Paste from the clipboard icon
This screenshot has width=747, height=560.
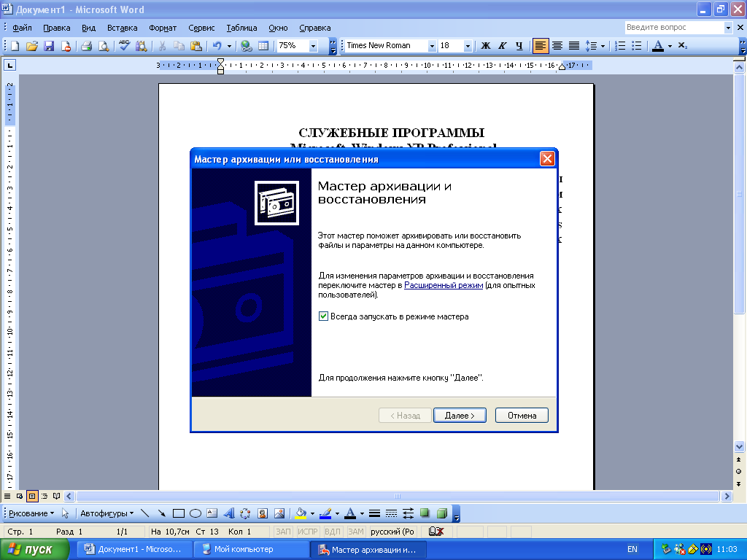pos(196,46)
